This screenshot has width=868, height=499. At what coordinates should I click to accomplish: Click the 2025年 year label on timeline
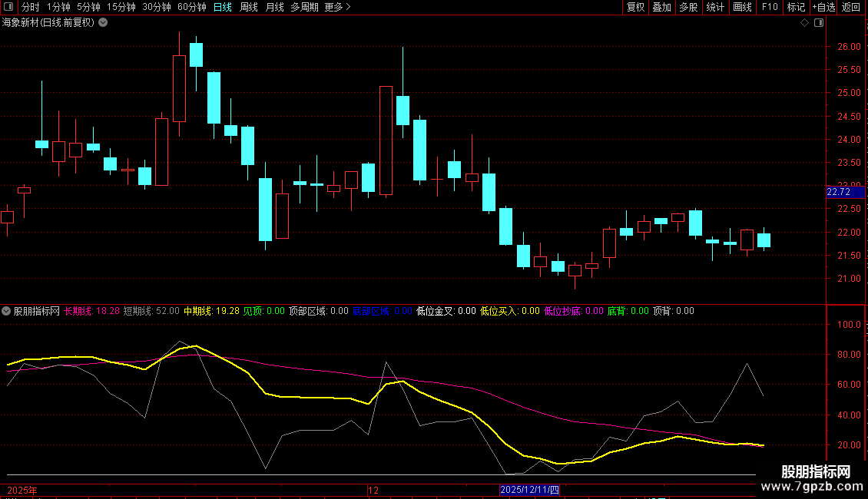pyautogui.click(x=22, y=490)
